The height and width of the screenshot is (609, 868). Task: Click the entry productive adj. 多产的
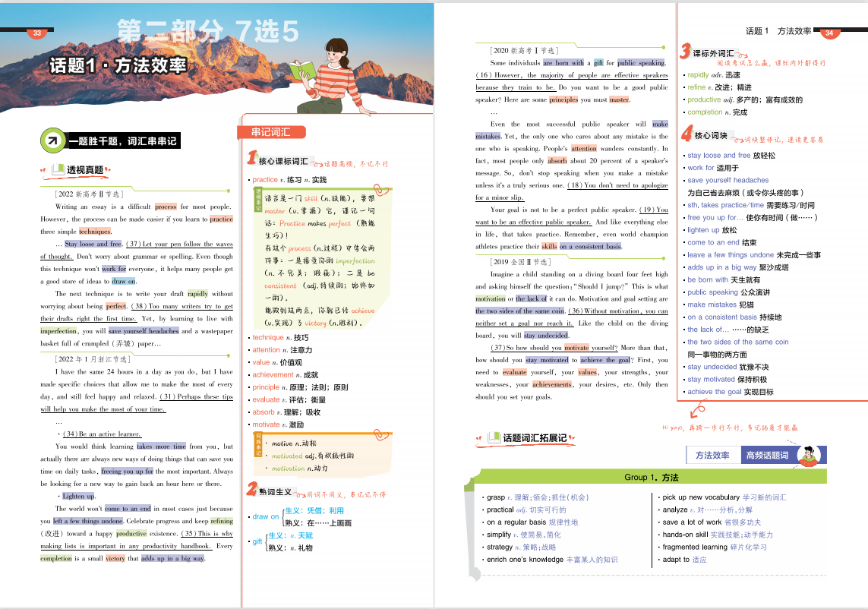click(744, 99)
